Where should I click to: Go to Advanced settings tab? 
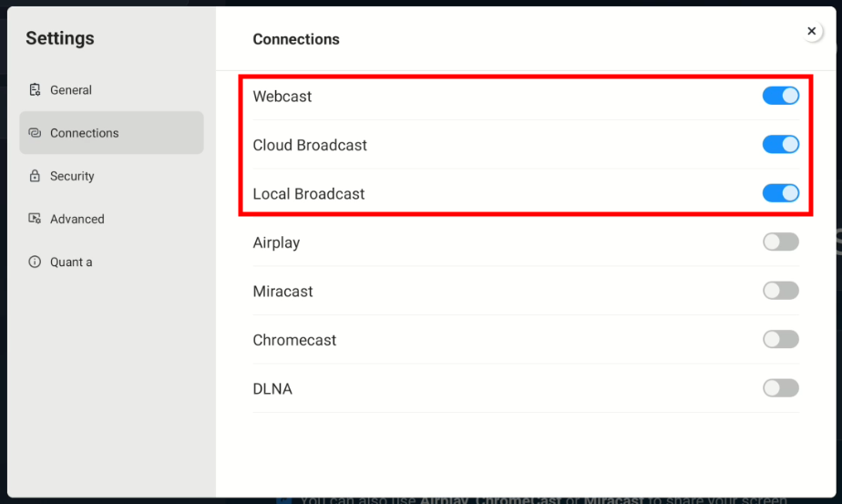click(77, 219)
